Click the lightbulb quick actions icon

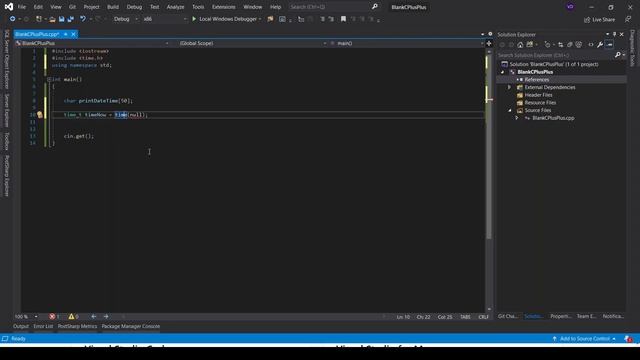[40, 115]
